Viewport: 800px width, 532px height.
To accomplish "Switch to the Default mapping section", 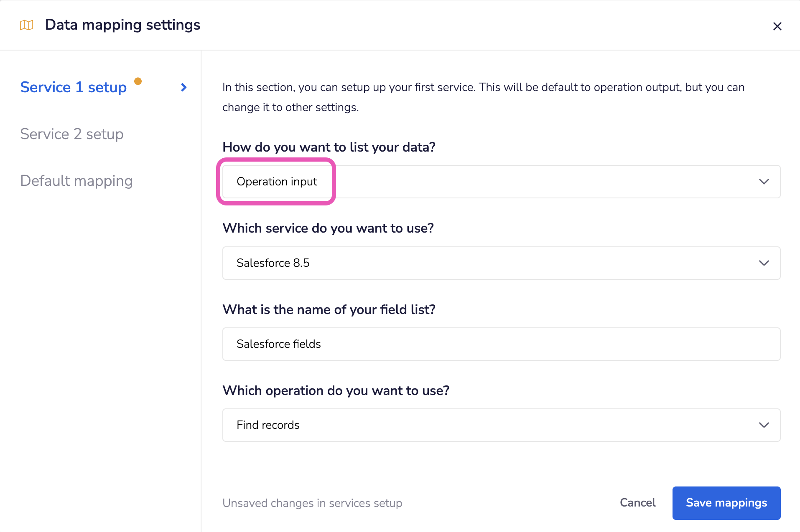I will [x=76, y=180].
